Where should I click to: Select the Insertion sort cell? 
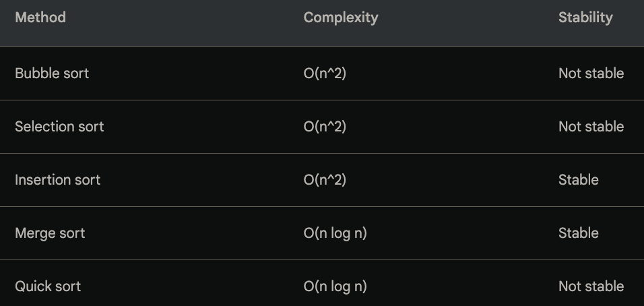pos(57,180)
